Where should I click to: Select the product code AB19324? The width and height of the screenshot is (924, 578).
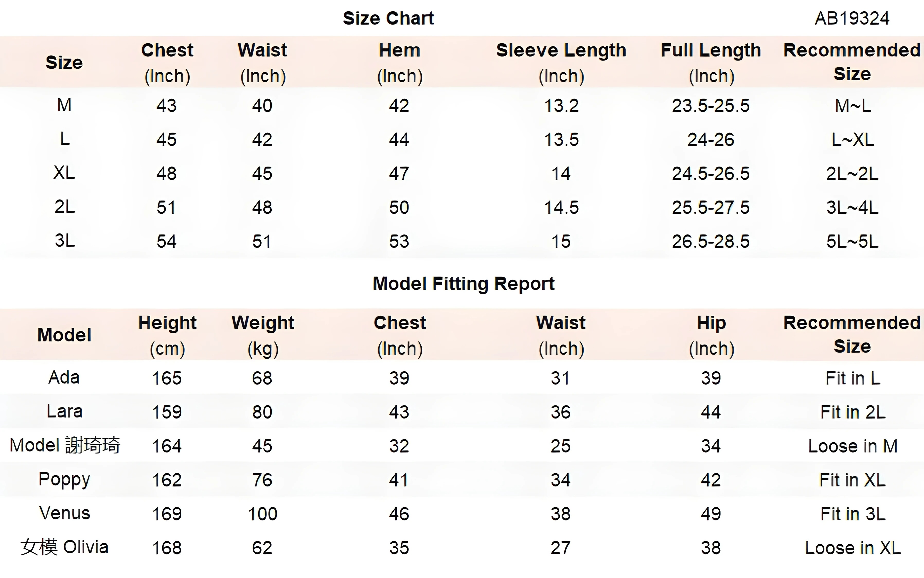[x=852, y=18]
